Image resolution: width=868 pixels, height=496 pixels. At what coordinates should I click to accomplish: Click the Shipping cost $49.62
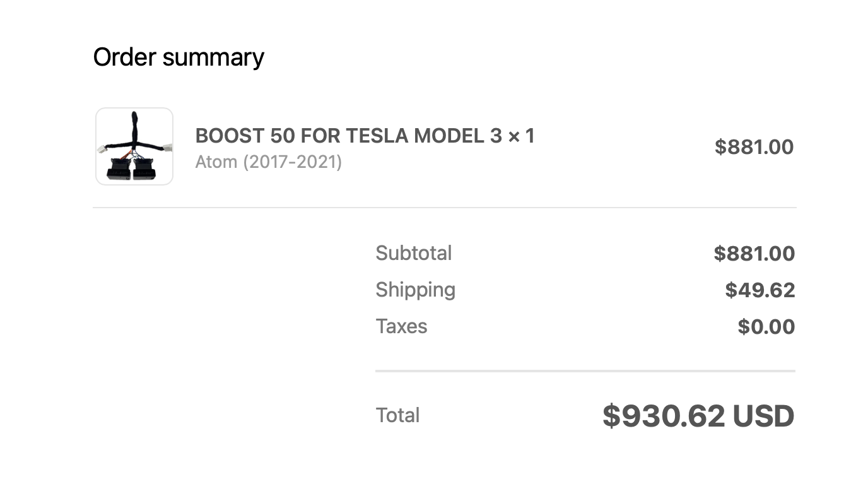759,290
